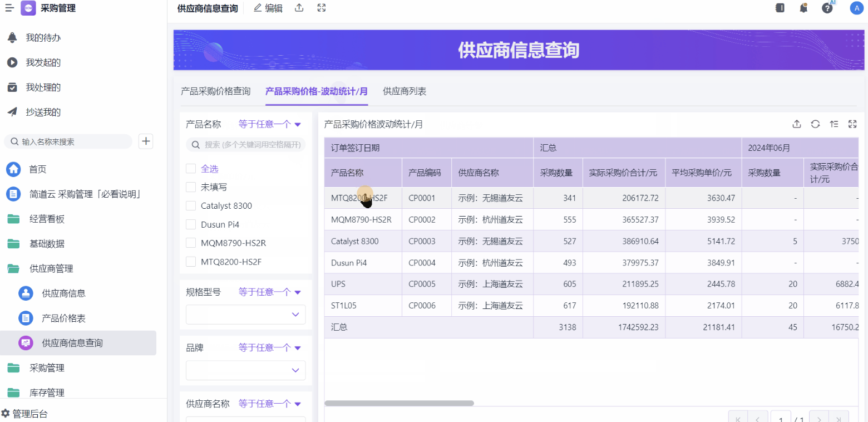The height and width of the screenshot is (422, 868).
Task: Click the table's horizontal scrollbar
Action: (399, 403)
